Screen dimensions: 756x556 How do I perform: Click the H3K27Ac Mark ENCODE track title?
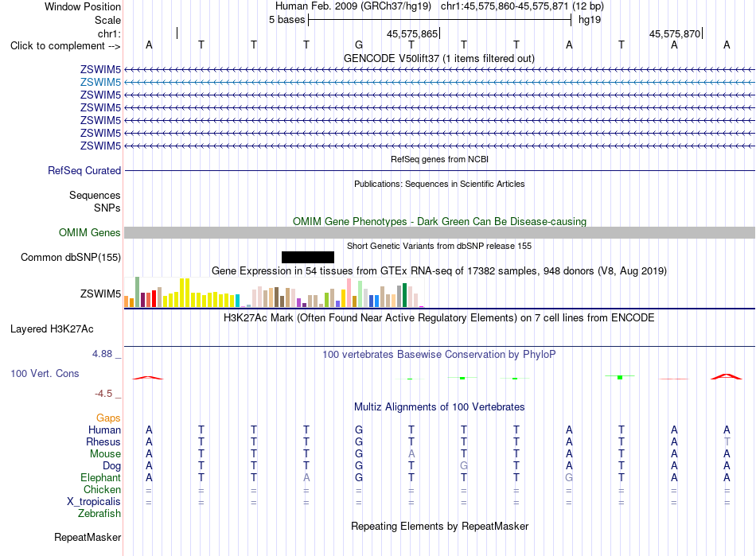439,318
